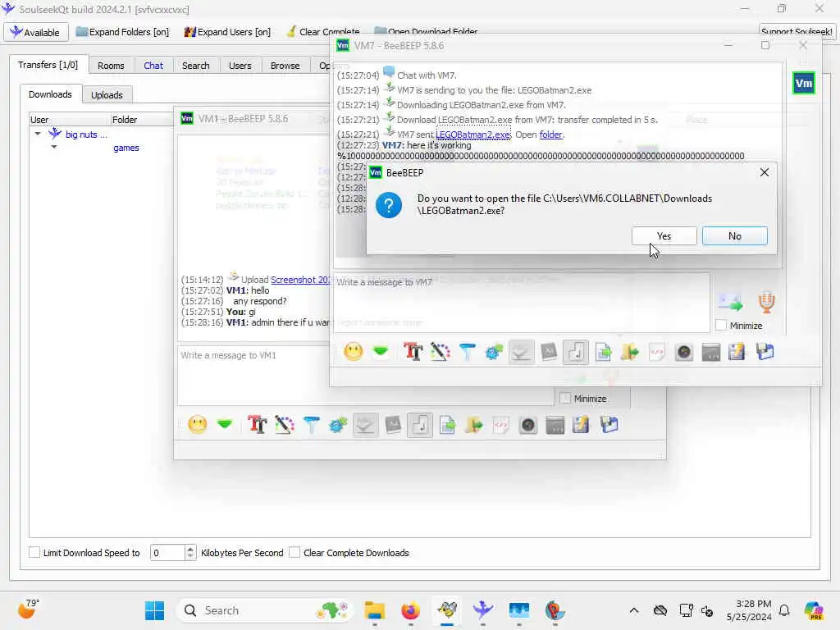Open chat settings gear in VM7 toolbar
840x630 pixels.
coord(494,352)
